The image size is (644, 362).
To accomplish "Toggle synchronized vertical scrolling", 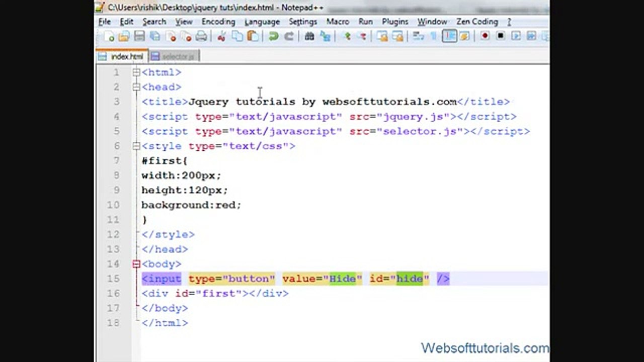I will [382, 36].
